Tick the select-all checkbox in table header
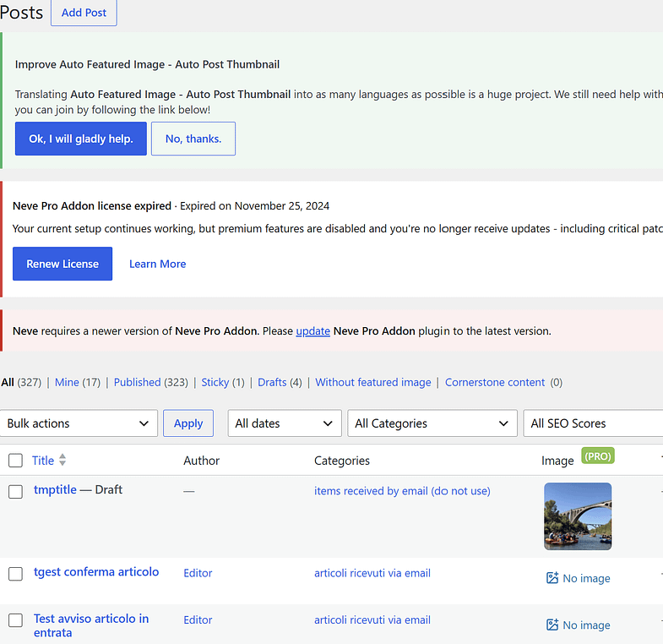The width and height of the screenshot is (663, 644). [x=16, y=461]
